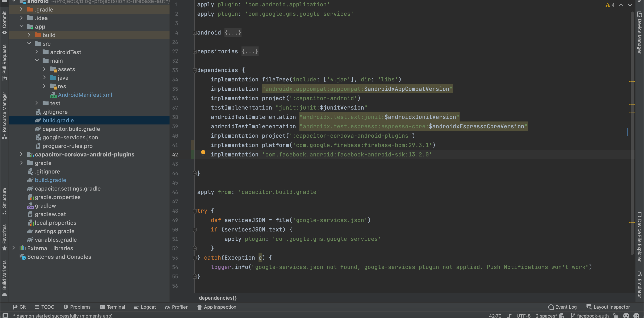This screenshot has height=318, width=644.
Task: Click the yellow lightbulb intention icon
Action: [203, 153]
